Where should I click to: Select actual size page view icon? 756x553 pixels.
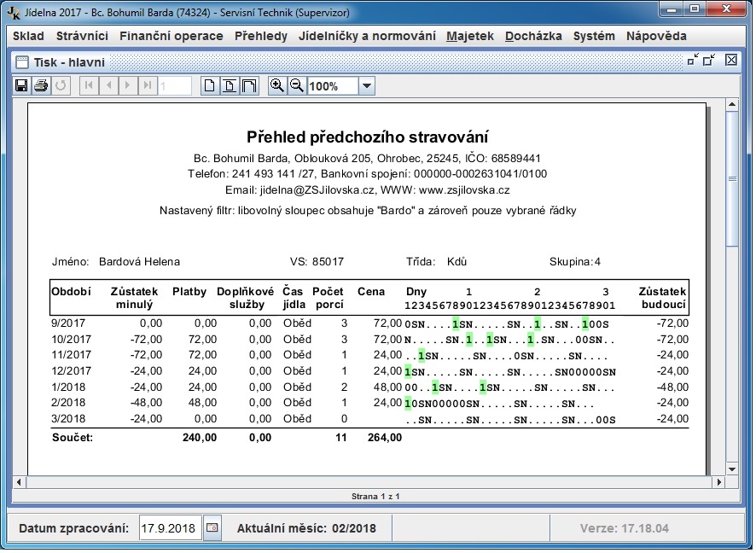point(210,86)
